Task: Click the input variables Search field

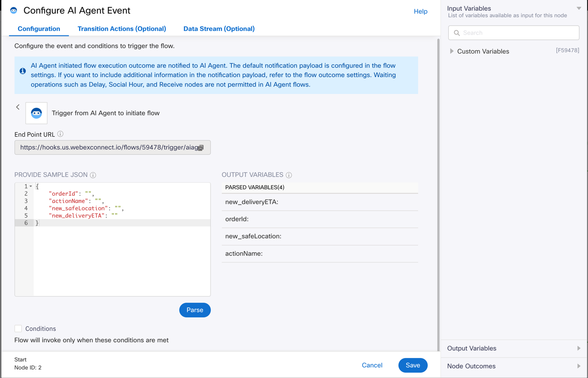Action: [x=518, y=33]
